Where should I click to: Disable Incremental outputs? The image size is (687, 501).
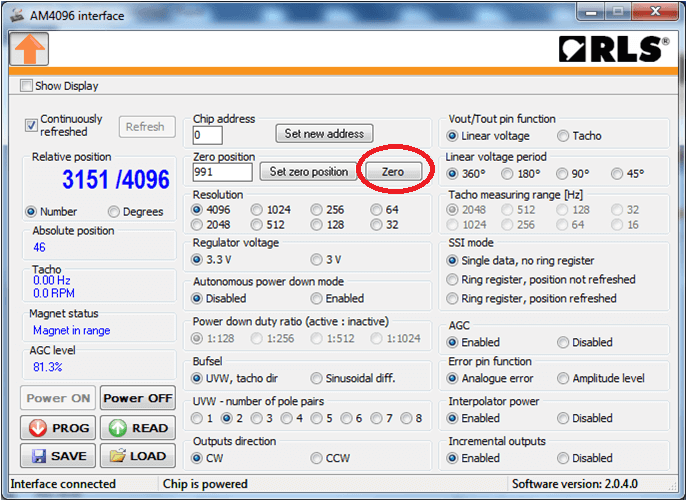click(x=585, y=458)
